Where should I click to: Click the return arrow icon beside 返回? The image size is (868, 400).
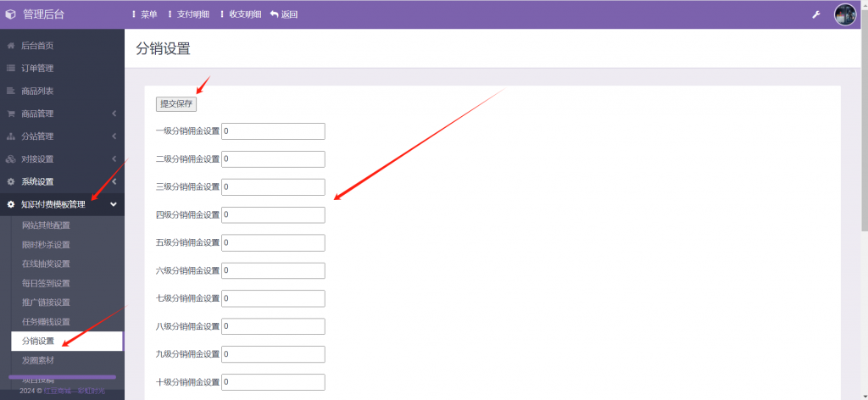click(274, 14)
